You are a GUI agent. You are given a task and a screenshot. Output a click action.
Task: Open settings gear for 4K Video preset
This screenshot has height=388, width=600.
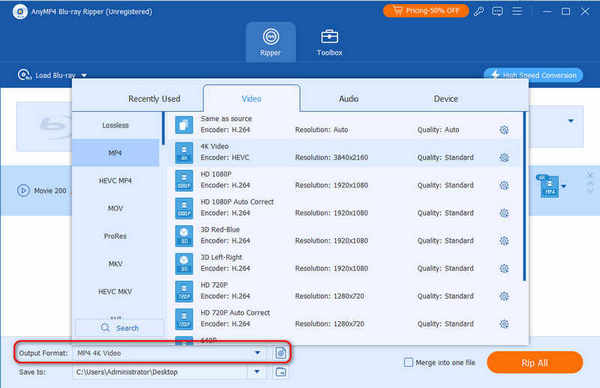504,158
